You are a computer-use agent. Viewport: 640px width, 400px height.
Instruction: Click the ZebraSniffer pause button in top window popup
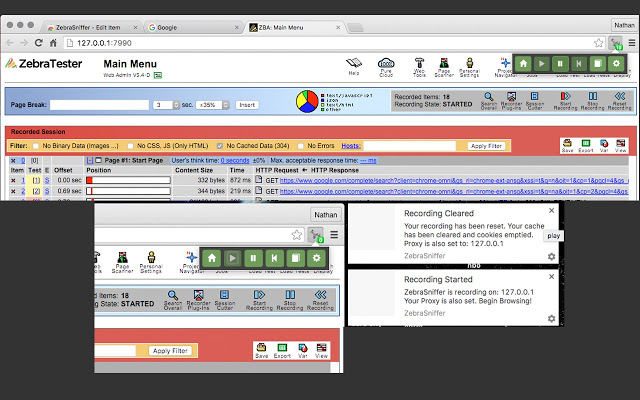(x=560, y=64)
